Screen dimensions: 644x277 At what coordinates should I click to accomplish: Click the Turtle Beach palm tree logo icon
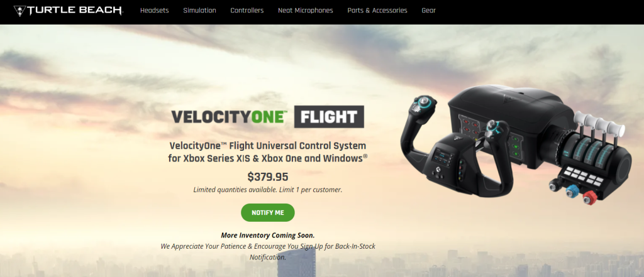pos(19,11)
